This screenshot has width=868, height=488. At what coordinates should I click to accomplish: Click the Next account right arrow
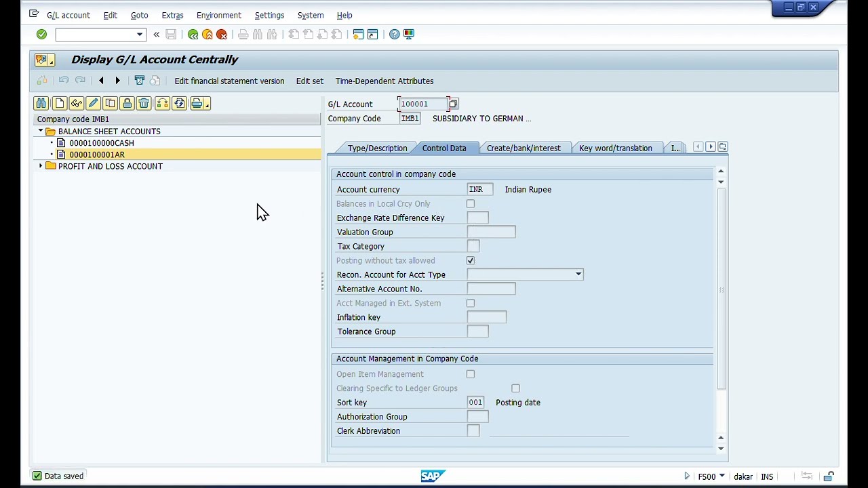[x=117, y=81]
